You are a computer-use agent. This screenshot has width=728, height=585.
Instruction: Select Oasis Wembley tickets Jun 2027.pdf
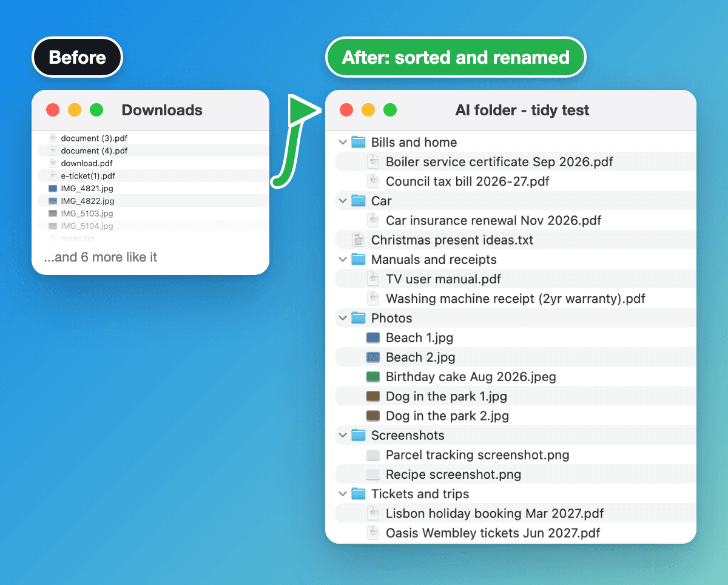tap(493, 533)
